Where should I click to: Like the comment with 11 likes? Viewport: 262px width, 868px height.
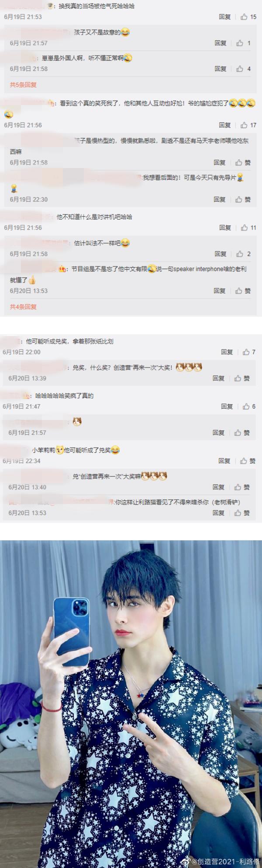point(248,227)
